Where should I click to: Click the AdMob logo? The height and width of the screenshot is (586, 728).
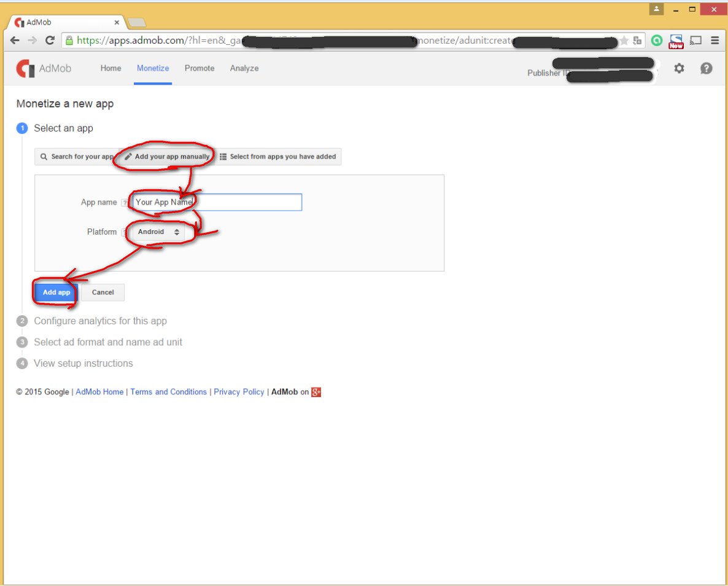44,68
